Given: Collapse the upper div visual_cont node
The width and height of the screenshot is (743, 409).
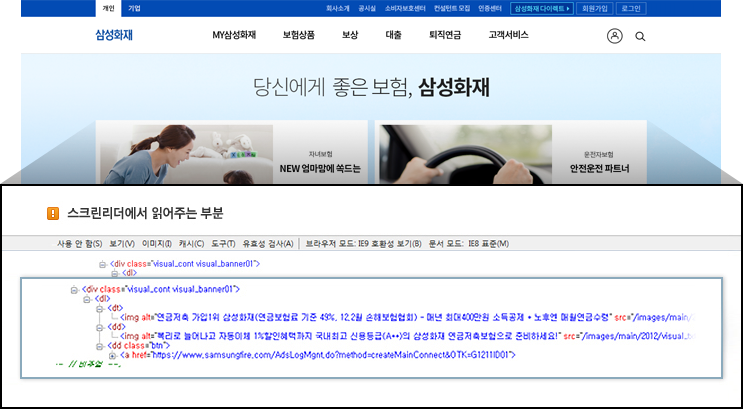Looking at the screenshot, I should pos(102,264).
